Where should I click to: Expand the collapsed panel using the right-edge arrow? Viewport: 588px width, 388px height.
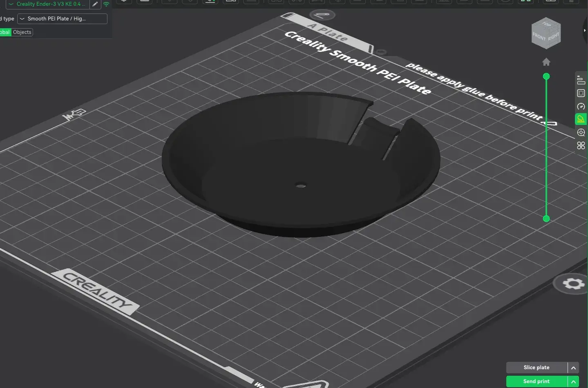[x=585, y=30]
